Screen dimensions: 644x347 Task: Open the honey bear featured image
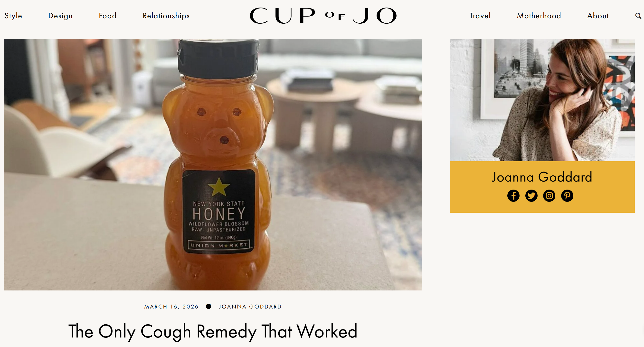pyautogui.click(x=213, y=164)
